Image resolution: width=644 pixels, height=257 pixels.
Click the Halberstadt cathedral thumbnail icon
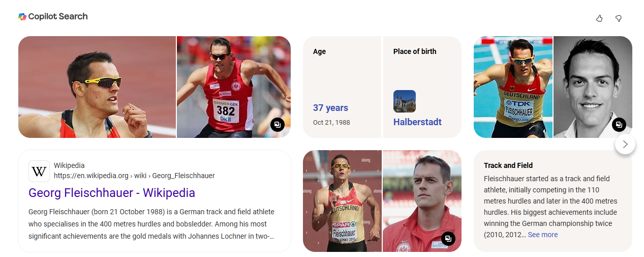click(x=405, y=101)
